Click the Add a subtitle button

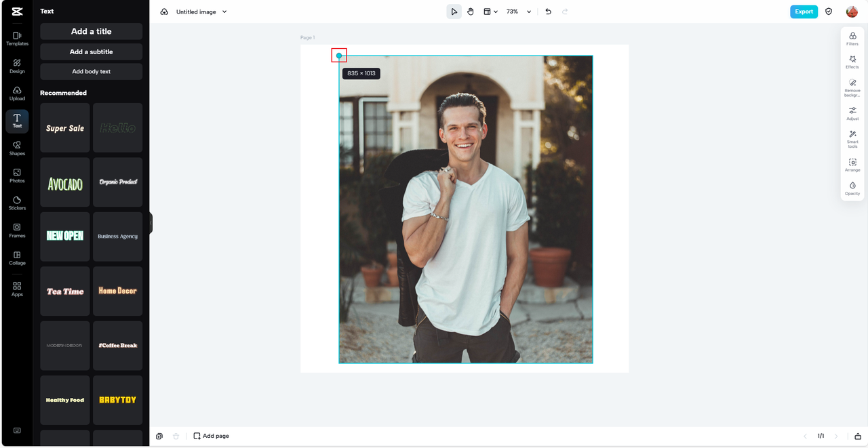tap(91, 52)
